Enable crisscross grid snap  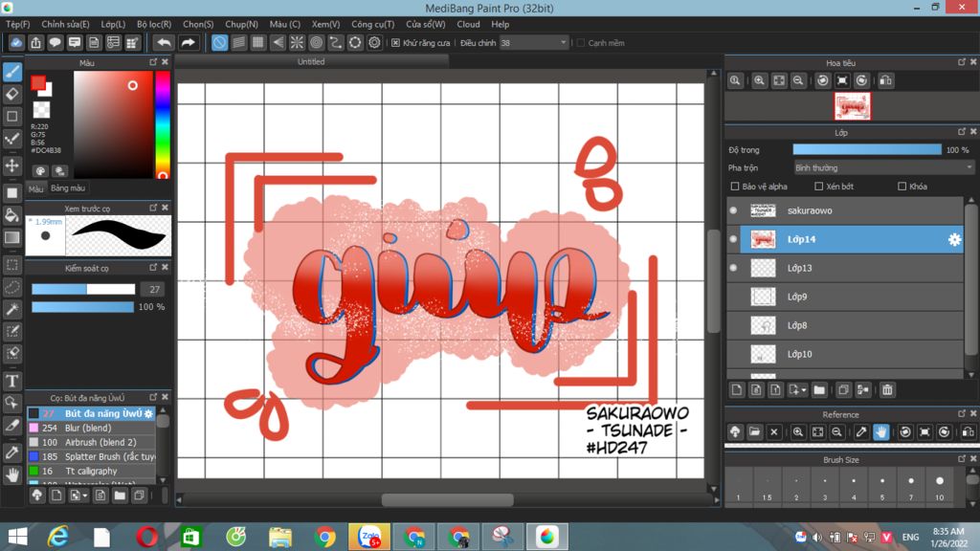(x=258, y=42)
